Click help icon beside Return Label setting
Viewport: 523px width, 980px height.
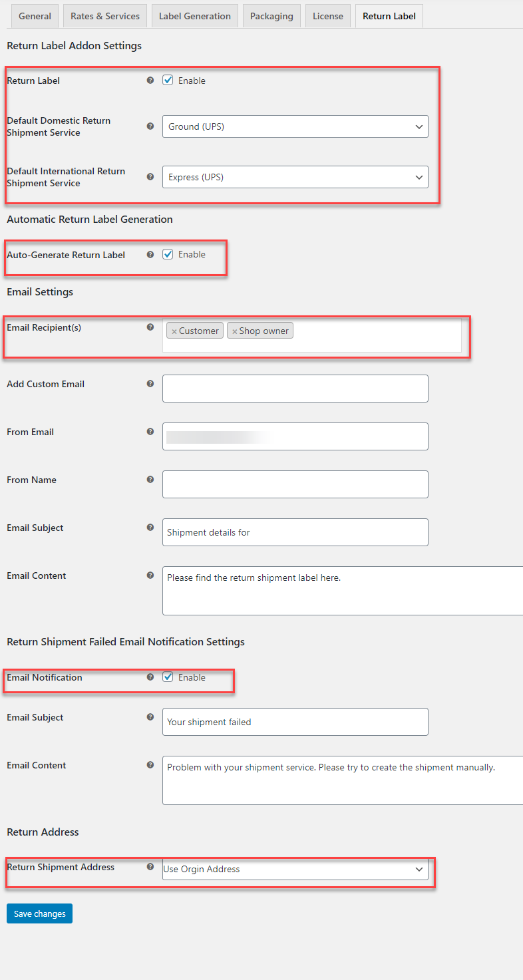(150, 81)
